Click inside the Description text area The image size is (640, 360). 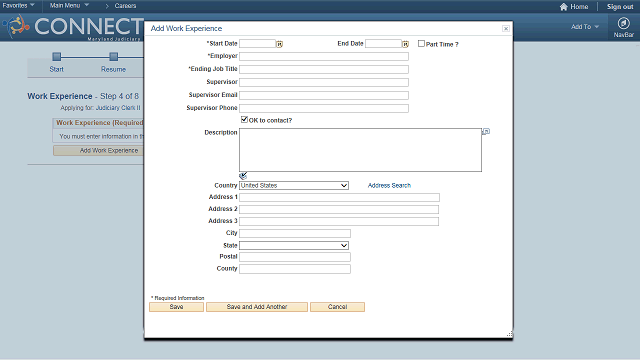(x=360, y=150)
